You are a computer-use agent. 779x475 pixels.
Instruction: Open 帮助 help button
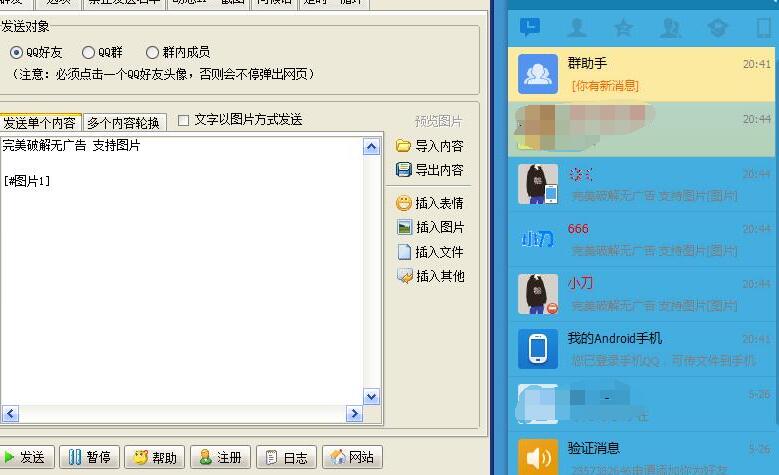click(x=155, y=457)
